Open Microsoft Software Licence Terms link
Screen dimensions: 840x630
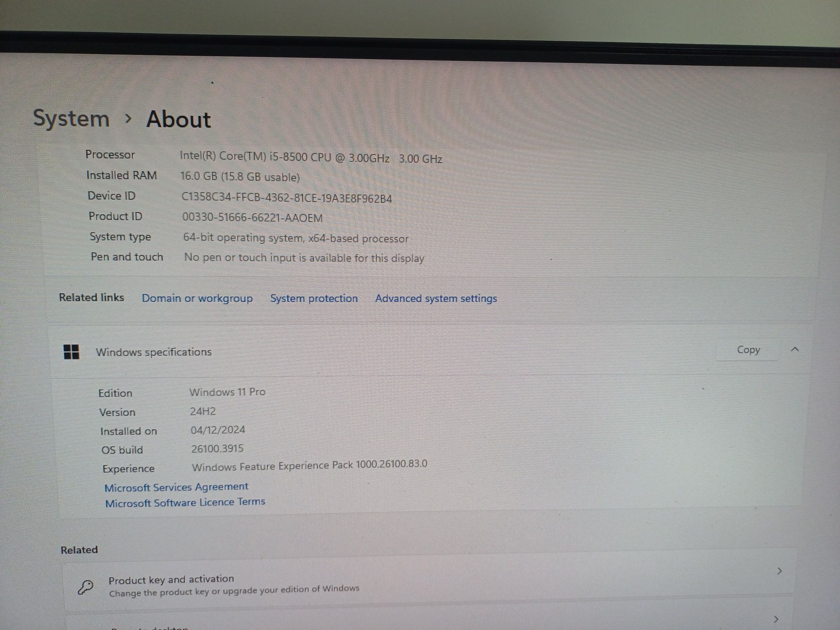[185, 502]
